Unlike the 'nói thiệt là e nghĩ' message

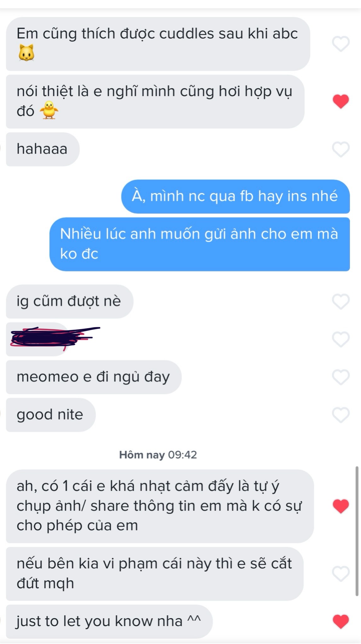click(x=341, y=101)
